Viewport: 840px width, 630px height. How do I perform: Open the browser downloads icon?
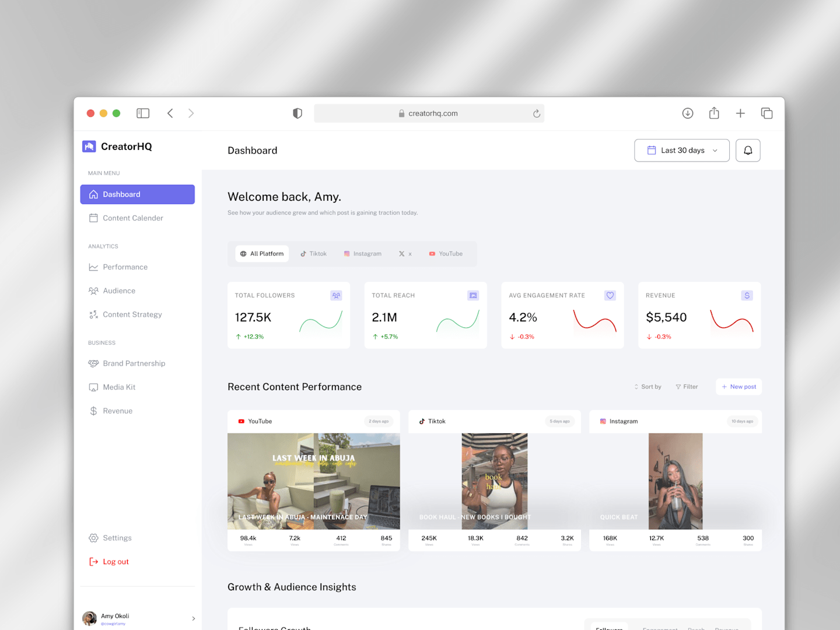point(688,113)
